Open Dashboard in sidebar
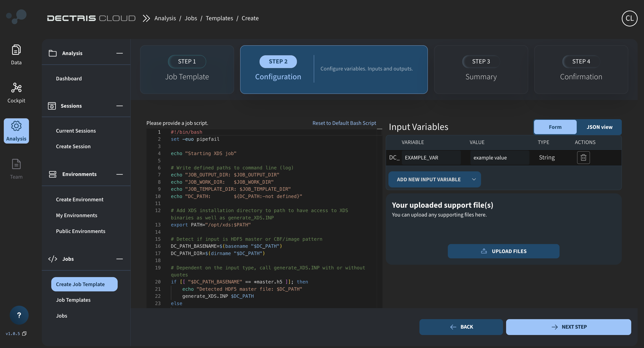Viewport: 644px width, 348px height. coord(69,79)
